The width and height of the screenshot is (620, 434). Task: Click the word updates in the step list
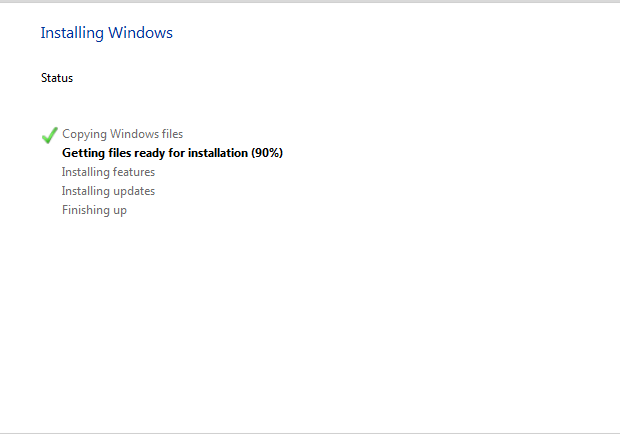tap(132, 191)
